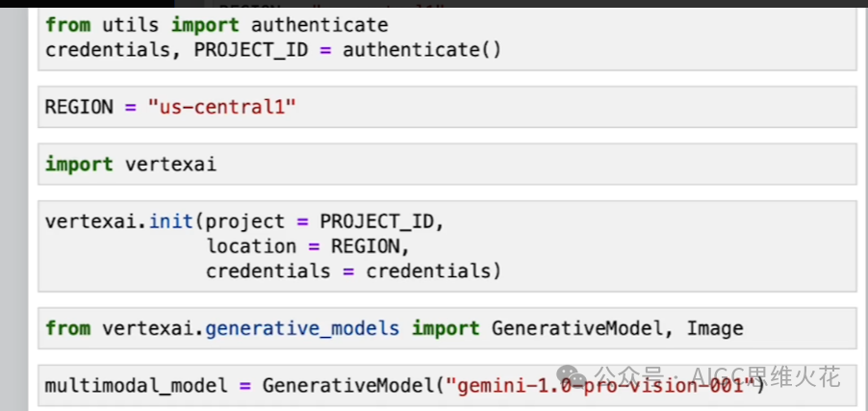The width and height of the screenshot is (868, 411).
Task: Click REGION variable in the assignment cell
Action: point(79,107)
